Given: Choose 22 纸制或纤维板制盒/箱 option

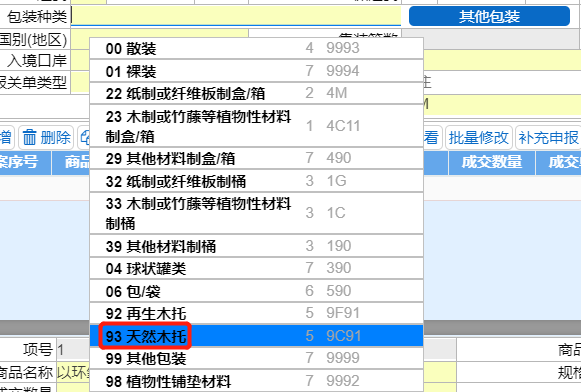Looking at the screenshot, I should tap(256, 93).
